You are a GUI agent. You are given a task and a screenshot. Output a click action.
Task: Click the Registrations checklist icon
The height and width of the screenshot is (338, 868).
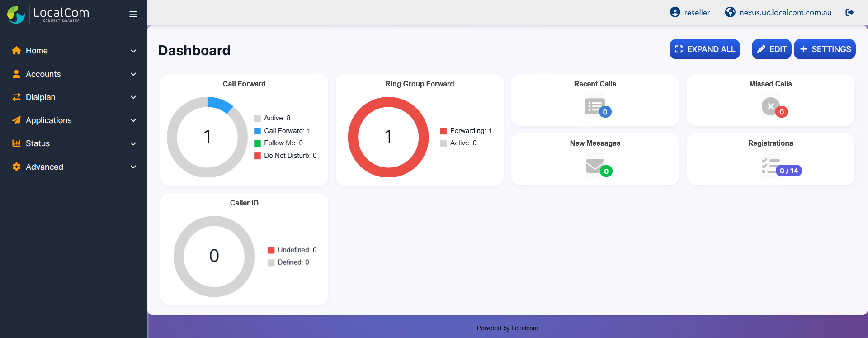(770, 166)
